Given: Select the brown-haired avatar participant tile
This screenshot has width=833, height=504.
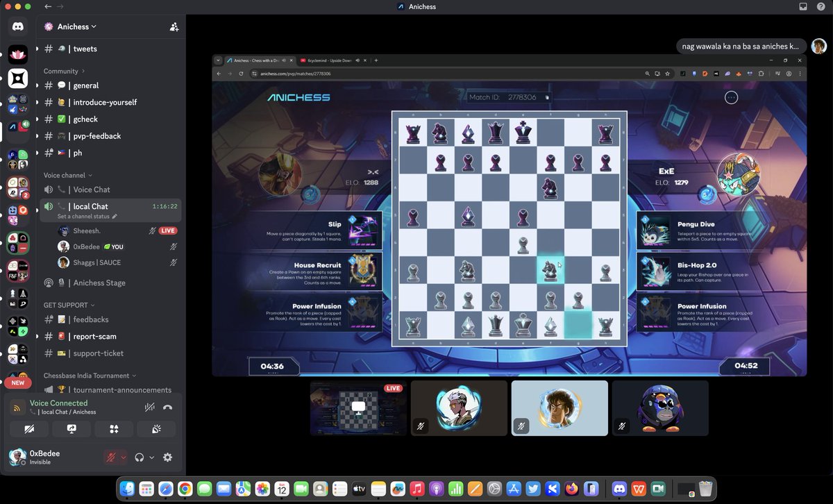Looking at the screenshot, I should pyautogui.click(x=559, y=408).
